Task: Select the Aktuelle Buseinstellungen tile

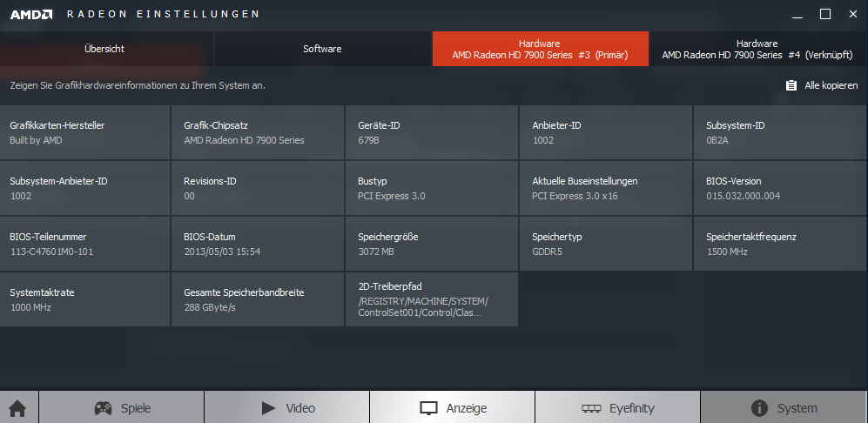Action: (x=606, y=188)
